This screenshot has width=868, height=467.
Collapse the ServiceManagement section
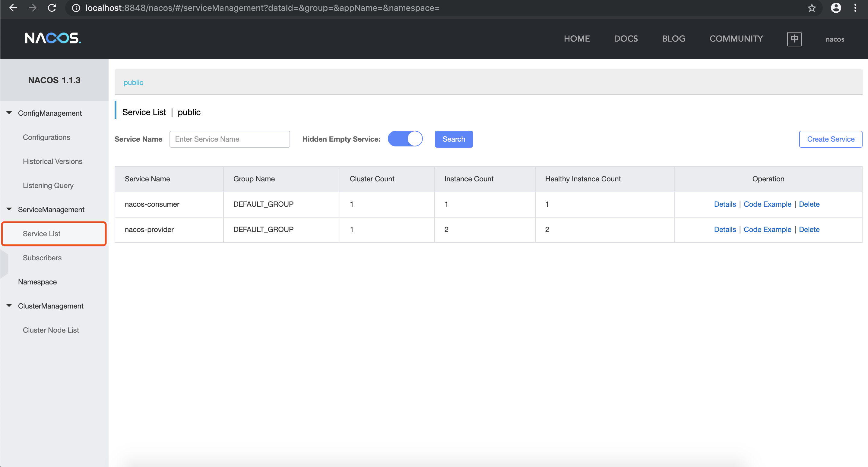click(9, 209)
